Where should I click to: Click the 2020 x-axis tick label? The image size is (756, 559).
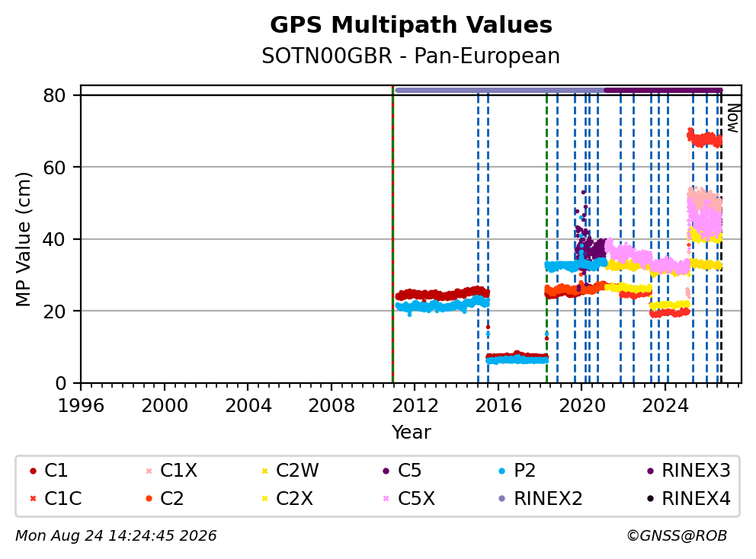581,406
